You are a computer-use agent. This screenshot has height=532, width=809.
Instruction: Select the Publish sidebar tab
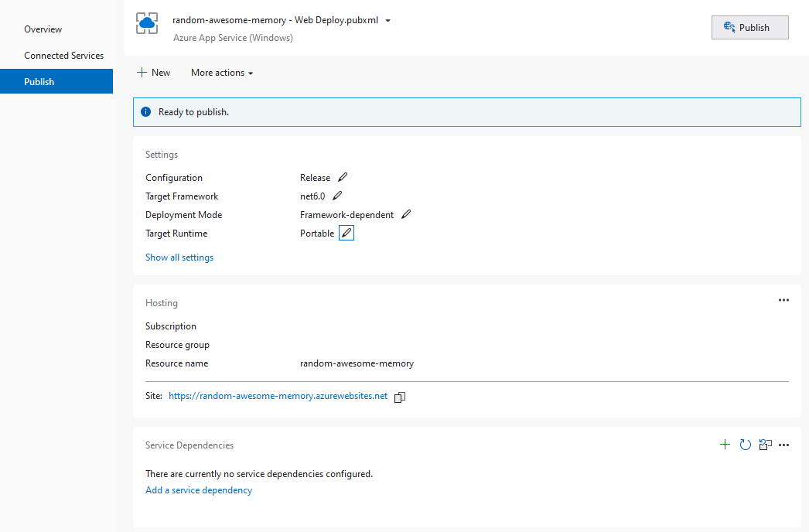56,81
